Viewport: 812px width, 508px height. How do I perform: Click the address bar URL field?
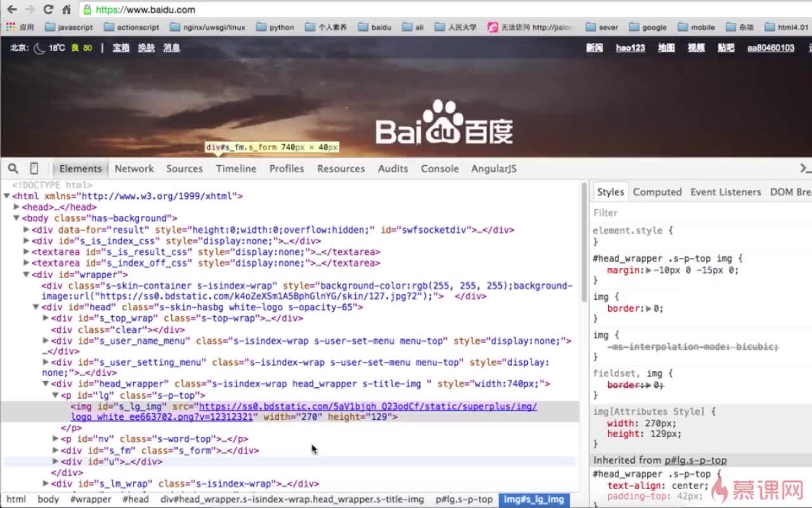click(444, 10)
